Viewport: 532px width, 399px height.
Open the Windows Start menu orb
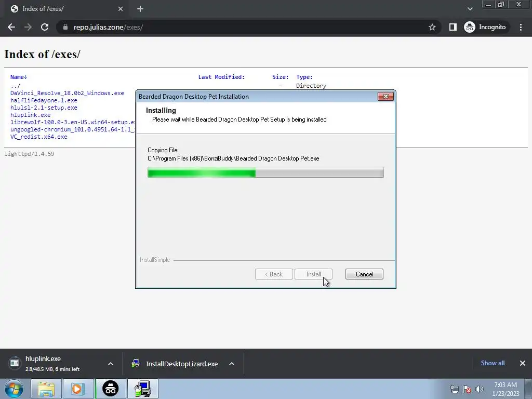[14, 389]
